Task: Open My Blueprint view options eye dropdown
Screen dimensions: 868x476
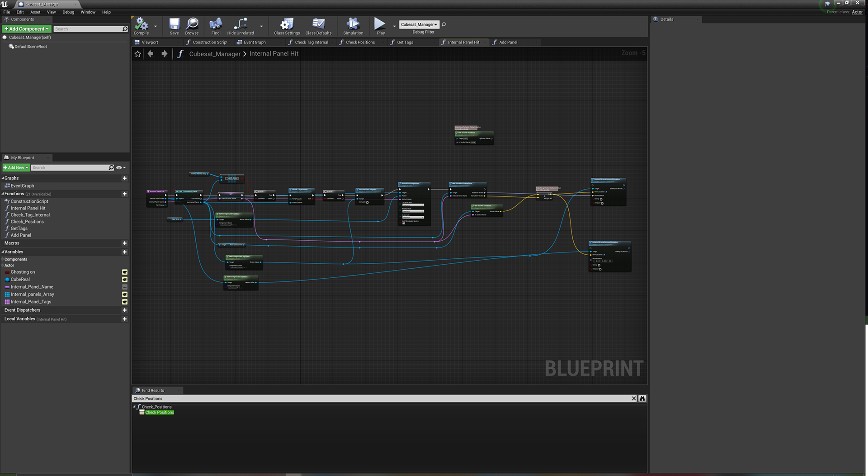Action: [121, 168]
